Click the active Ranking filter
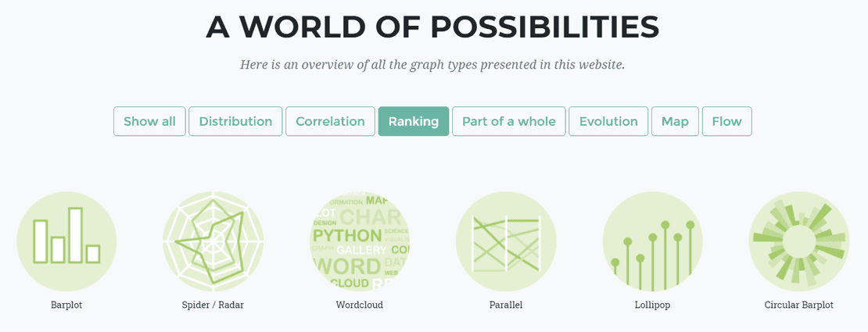Screen dimensions: 868x332 coord(414,121)
